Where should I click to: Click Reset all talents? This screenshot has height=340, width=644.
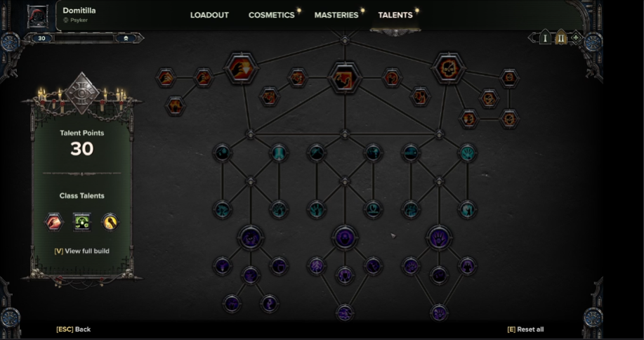point(526,329)
